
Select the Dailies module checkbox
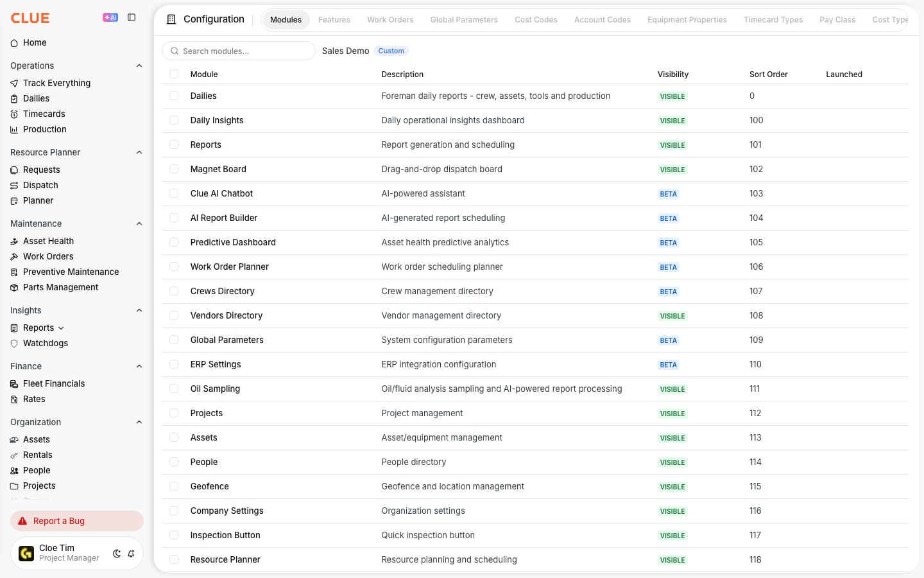tap(174, 96)
